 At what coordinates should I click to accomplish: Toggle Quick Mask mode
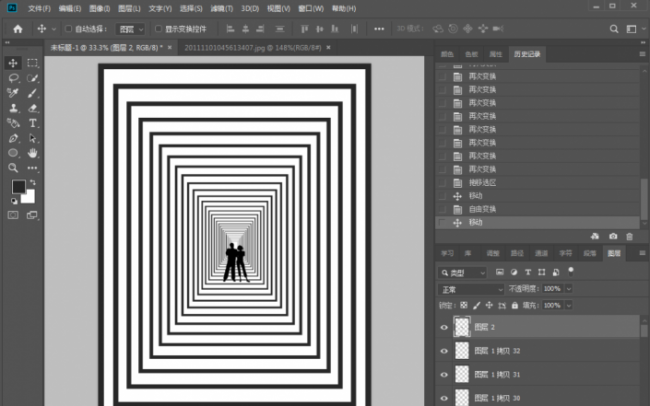tap(13, 215)
